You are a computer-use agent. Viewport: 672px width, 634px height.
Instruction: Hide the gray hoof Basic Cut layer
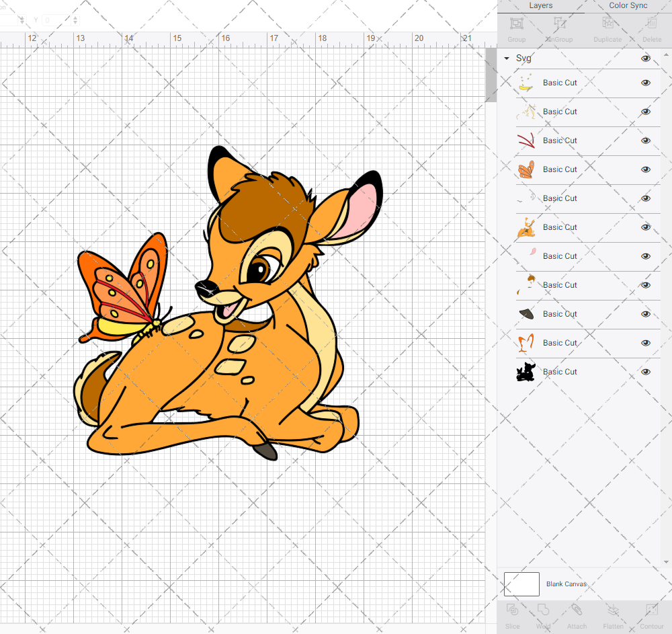[x=646, y=314]
